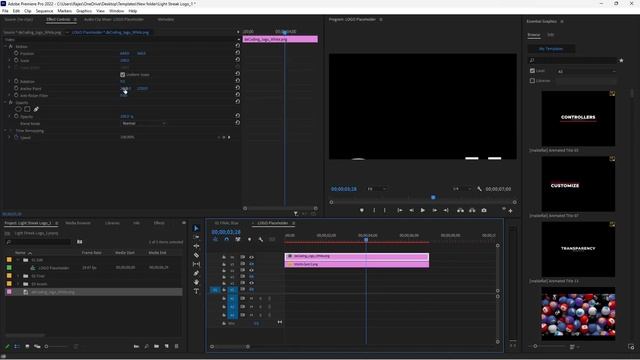Add a marker in the timeline
This screenshot has width=640, height=360.
pyautogui.click(x=249, y=240)
